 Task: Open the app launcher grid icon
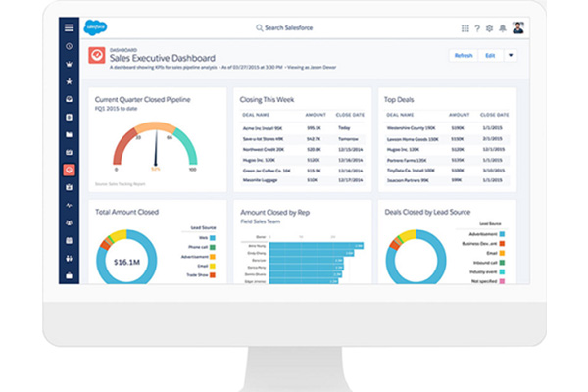pyautogui.click(x=465, y=28)
